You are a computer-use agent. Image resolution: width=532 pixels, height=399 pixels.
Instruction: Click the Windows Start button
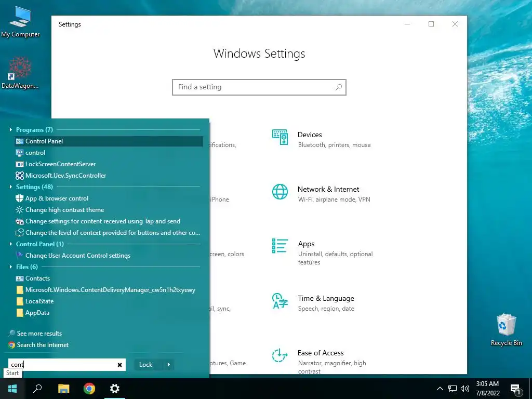point(12,389)
